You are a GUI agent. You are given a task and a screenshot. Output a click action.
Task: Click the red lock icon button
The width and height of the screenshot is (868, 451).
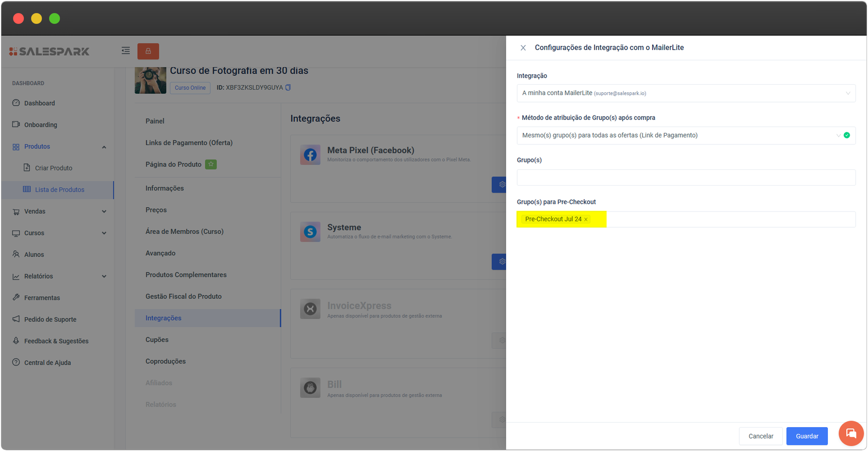click(148, 51)
